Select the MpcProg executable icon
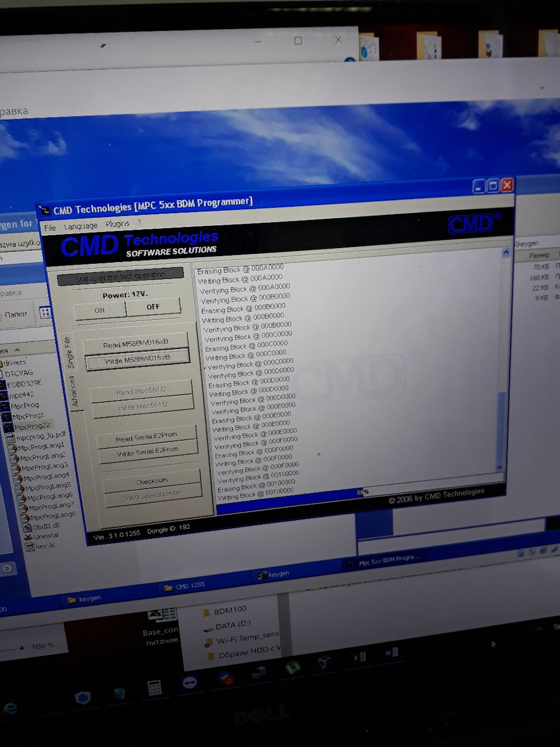Viewport: 560px width, 747px height. point(6,407)
